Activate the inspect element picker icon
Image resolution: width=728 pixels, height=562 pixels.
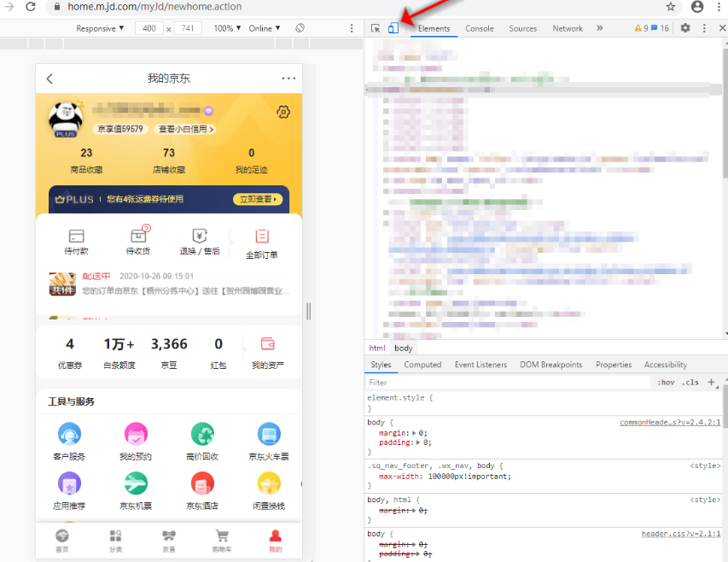[376, 28]
